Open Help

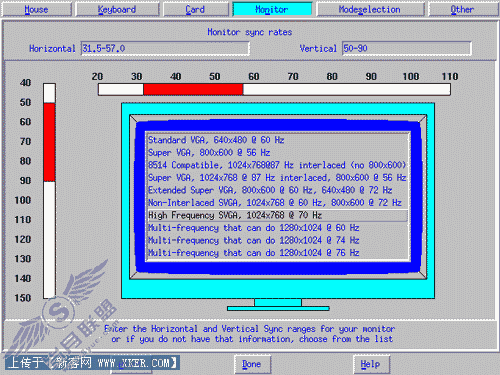(371, 364)
